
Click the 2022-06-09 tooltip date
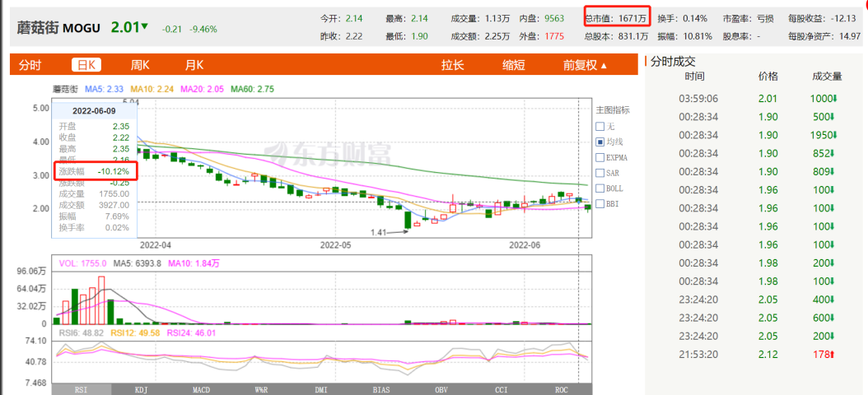pyautogui.click(x=94, y=110)
